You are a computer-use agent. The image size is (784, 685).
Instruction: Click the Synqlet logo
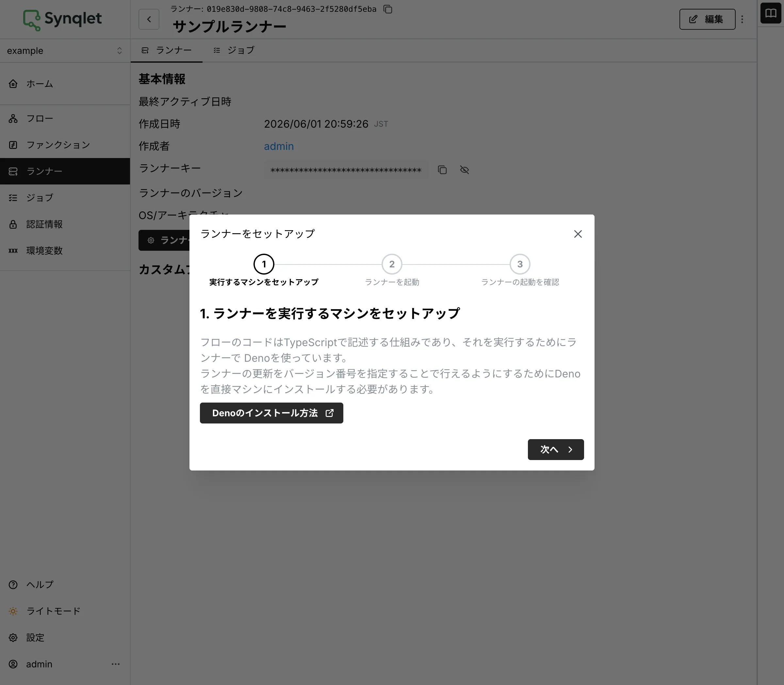coord(62,19)
